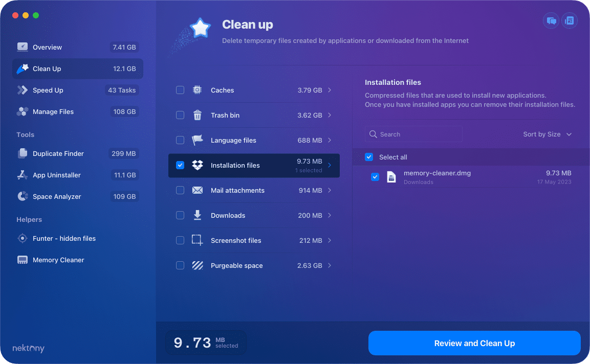Click the Language files flag icon
Viewport: 590px width, 364px height.
click(197, 140)
